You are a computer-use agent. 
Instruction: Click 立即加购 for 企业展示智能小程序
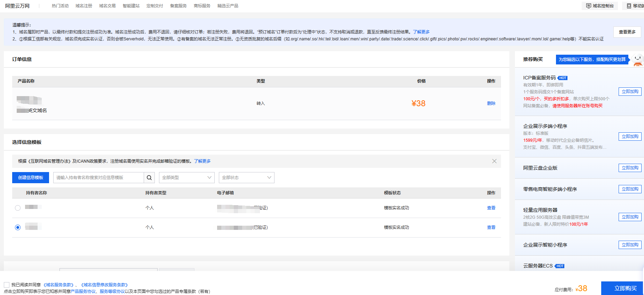click(630, 245)
